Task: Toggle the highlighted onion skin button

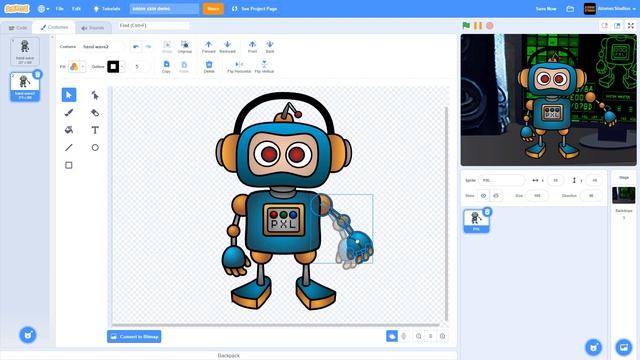Action: [x=392, y=336]
